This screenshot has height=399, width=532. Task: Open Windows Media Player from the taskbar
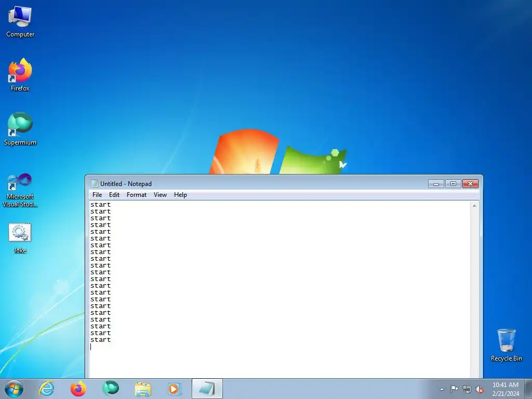point(175,389)
